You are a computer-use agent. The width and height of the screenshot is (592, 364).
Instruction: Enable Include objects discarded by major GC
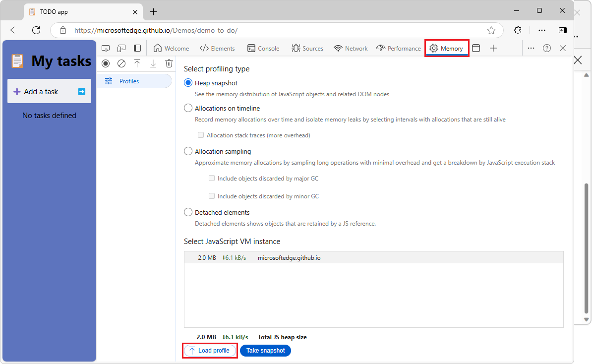tap(212, 178)
